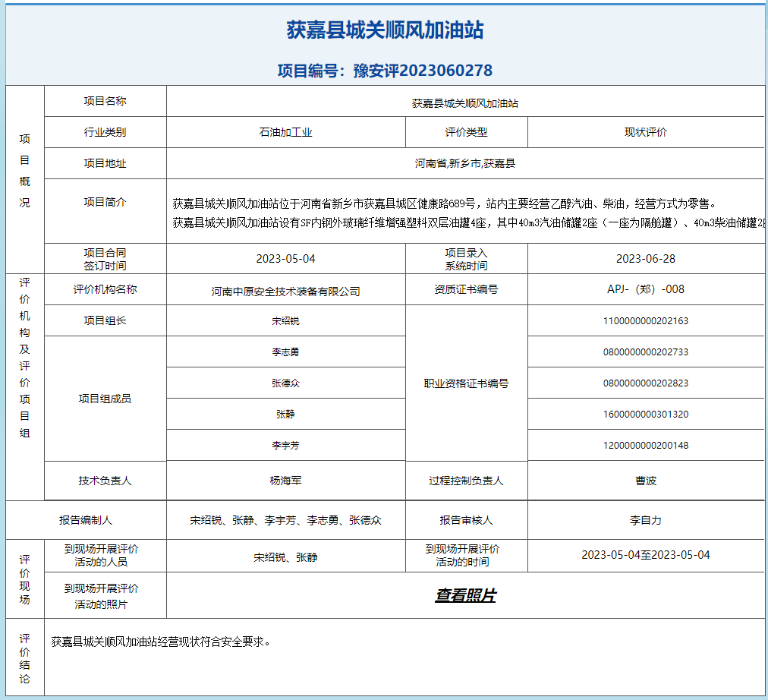Select process control lead 曹波

(x=646, y=481)
